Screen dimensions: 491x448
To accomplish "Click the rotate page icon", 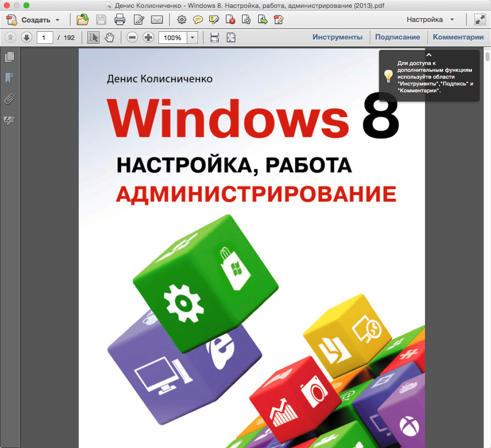I will 246,20.
